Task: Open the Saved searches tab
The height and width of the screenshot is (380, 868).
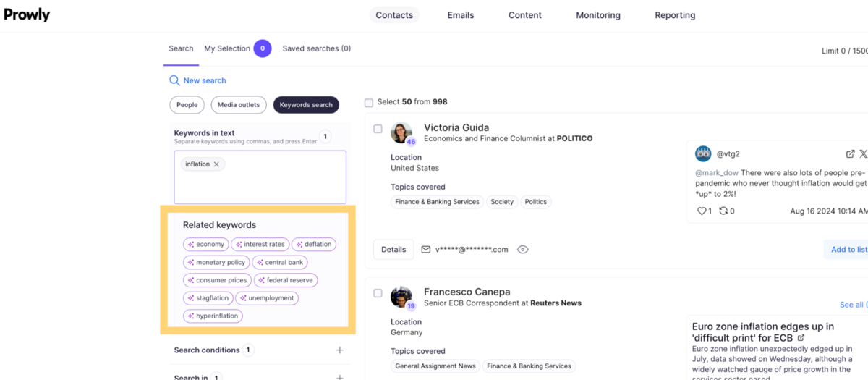Action: coord(316,48)
